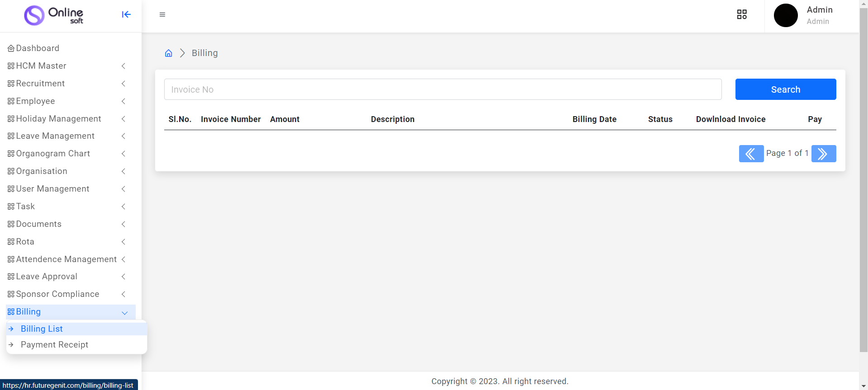Go to next page with double-right arrow
Screen dimensions: 868x390
[823, 154]
